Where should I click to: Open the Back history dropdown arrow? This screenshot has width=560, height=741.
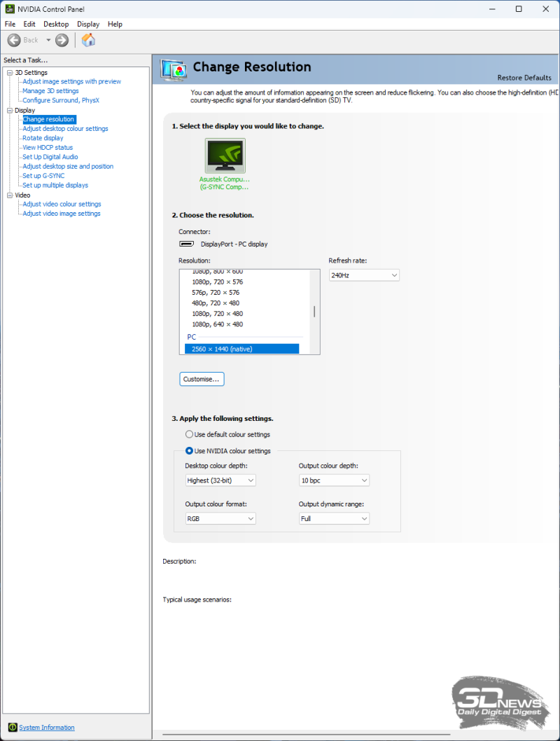click(48, 40)
